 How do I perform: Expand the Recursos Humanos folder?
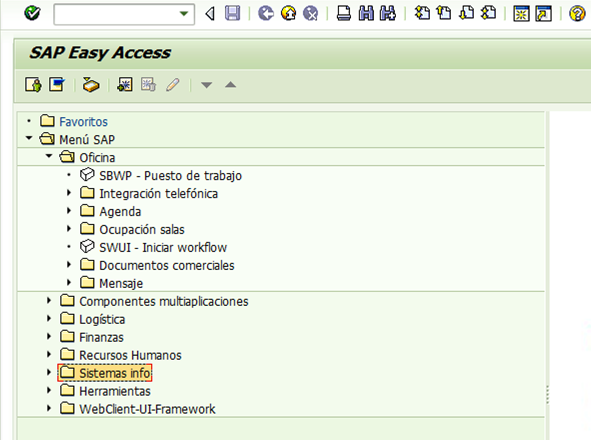click(x=49, y=354)
